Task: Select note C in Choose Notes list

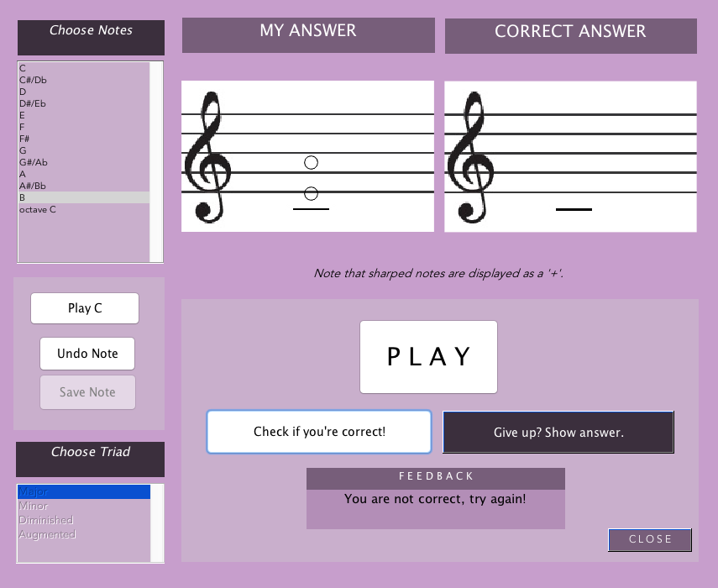Action: click(x=84, y=68)
